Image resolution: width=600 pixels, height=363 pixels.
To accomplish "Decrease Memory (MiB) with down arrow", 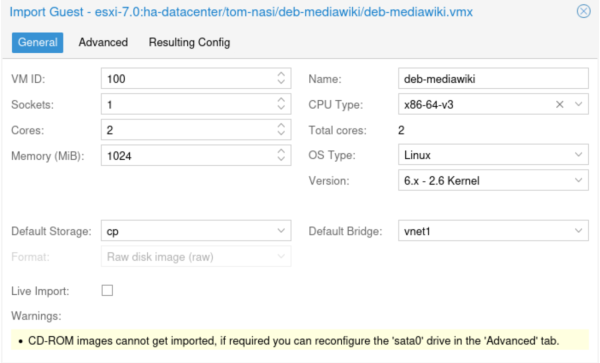I will (281, 159).
